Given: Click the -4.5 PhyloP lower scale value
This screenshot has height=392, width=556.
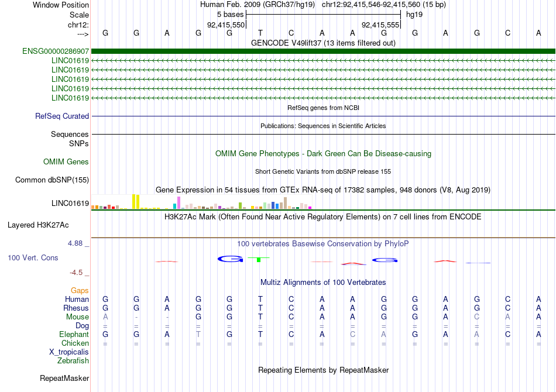Looking at the screenshot, I should [x=76, y=272].
